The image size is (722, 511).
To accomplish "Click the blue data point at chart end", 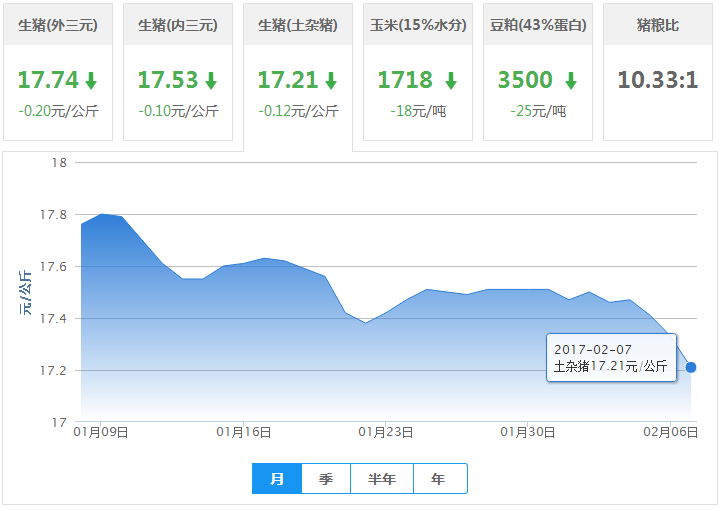I will point(691,367).
